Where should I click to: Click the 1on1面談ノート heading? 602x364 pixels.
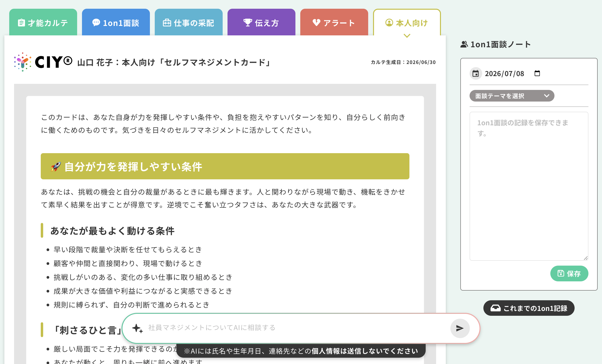pos(501,44)
